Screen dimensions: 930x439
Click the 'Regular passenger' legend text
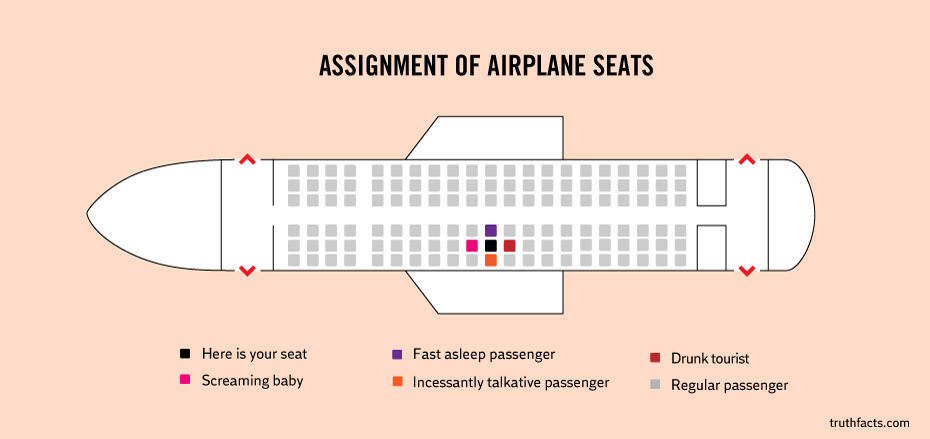click(x=730, y=385)
